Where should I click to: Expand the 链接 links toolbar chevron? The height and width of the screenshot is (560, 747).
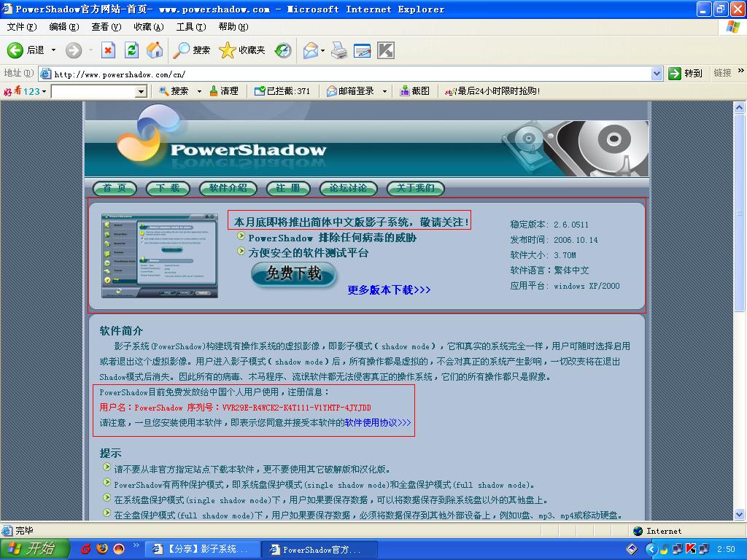coord(741,71)
